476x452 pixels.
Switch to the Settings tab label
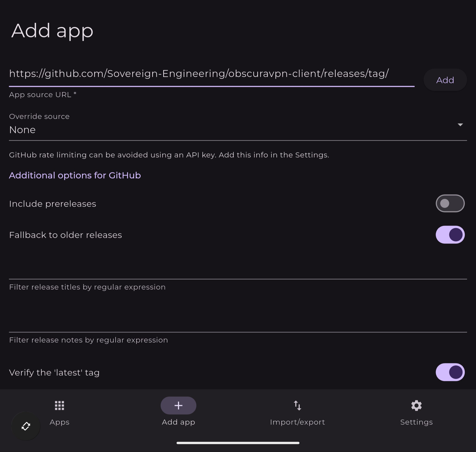pyautogui.click(x=416, y=422)
